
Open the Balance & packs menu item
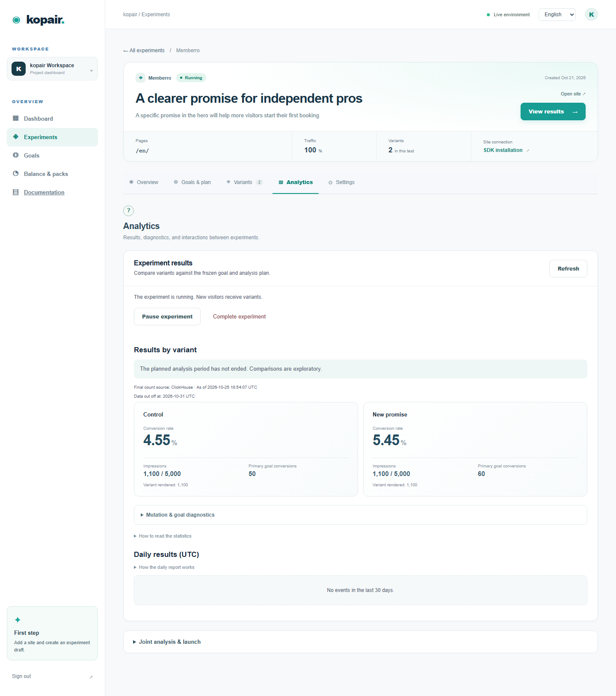point(52,174)
